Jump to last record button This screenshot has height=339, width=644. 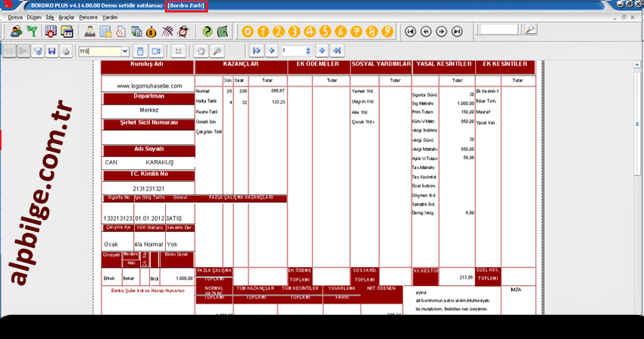click(456, 31)
